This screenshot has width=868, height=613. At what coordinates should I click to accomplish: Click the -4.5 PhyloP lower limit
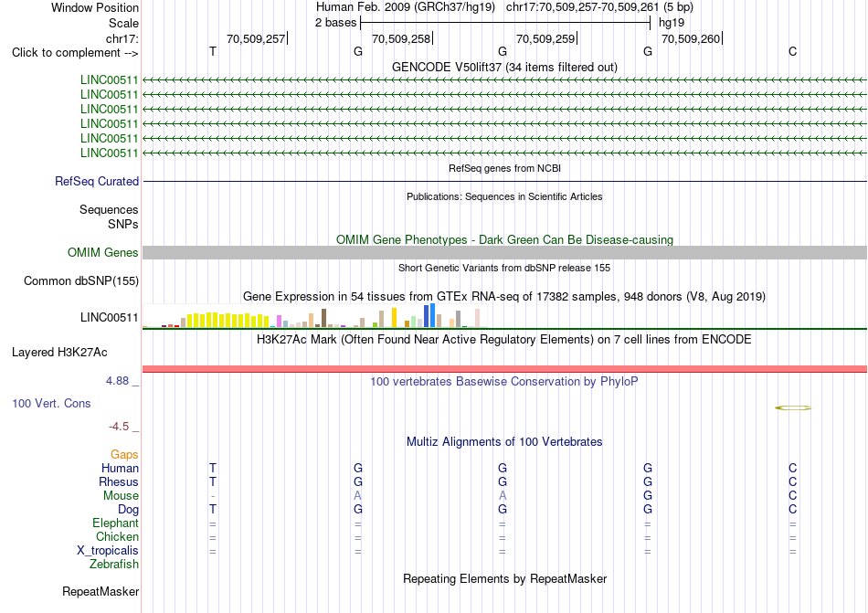119,427
